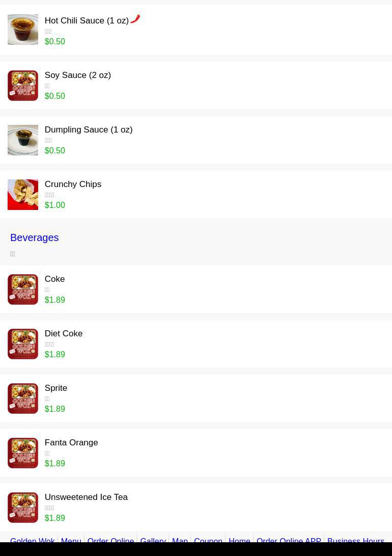392x556 pixels.
Task: Click the icon beside Unsweetened Ice Tea
Action: (x=23, y=508)
